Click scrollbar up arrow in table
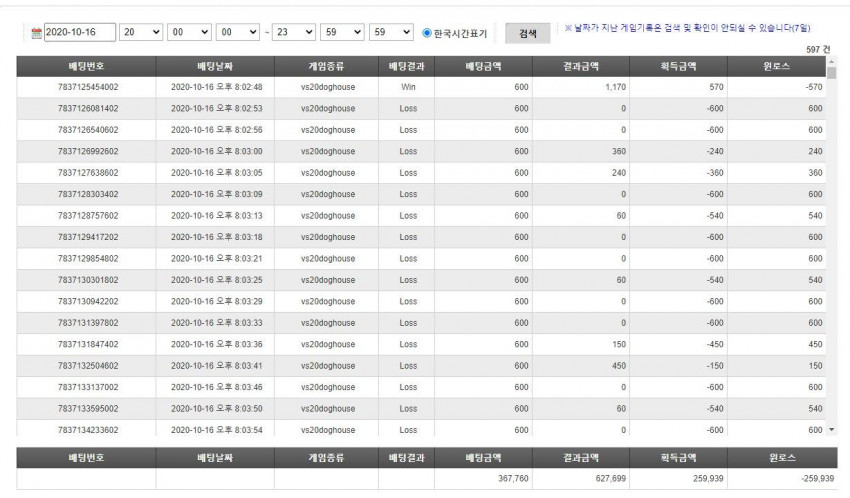This screenshot has width=850, height=498. 832,61
